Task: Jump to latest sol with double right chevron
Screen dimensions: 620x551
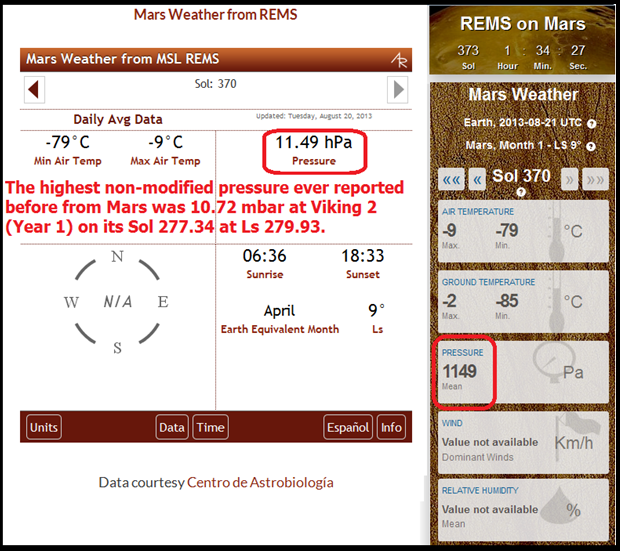Action: 595,180
